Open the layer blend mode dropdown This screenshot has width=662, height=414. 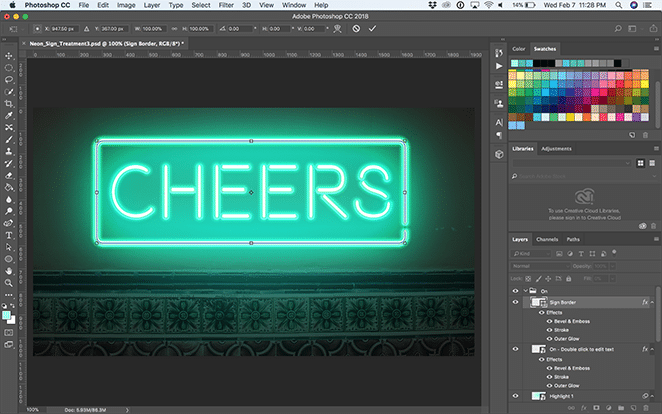538,267
